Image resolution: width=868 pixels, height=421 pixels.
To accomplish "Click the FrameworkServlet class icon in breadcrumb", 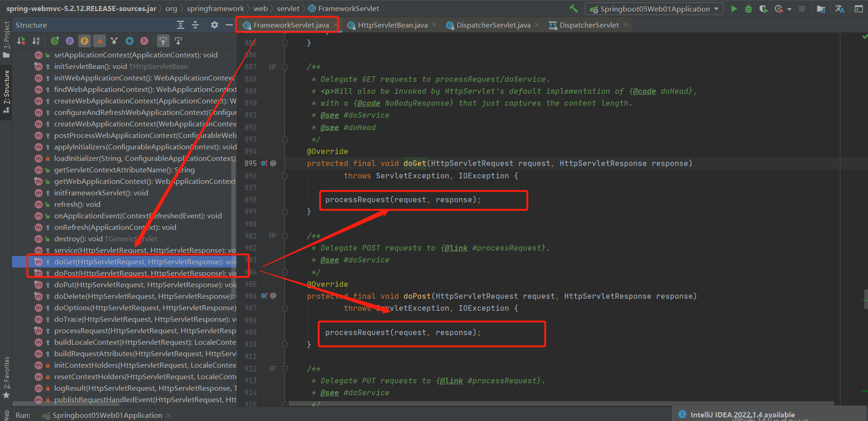I will click(312, 8).
